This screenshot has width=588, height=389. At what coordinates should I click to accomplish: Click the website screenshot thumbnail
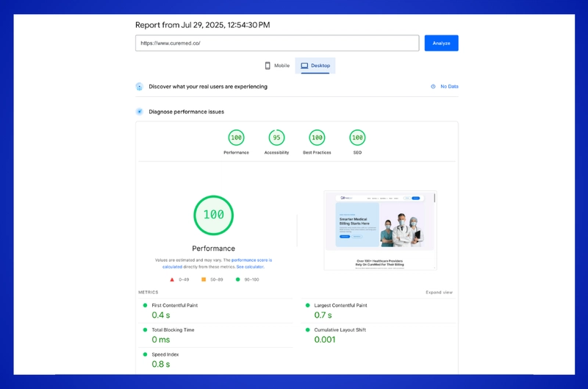pos(380,230)
